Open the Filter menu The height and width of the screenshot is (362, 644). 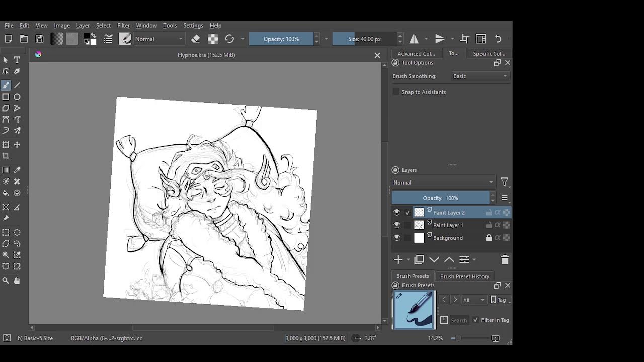(x=123, y=25)
